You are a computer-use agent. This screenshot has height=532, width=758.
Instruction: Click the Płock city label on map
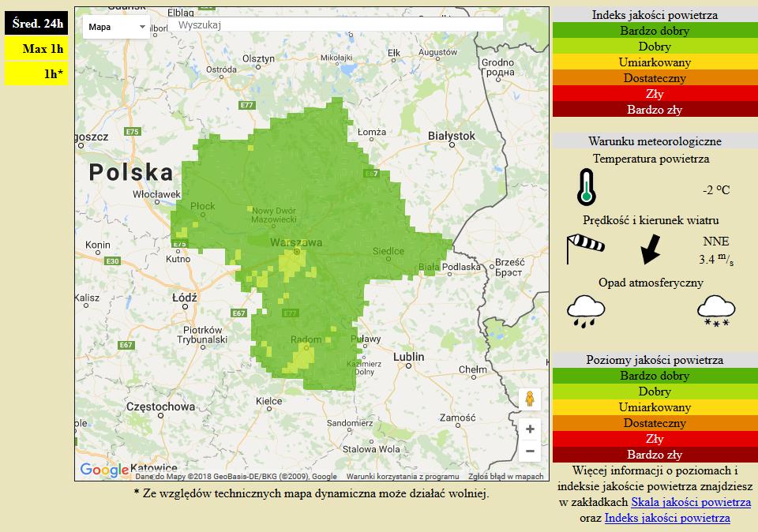[x=203, y=206]
